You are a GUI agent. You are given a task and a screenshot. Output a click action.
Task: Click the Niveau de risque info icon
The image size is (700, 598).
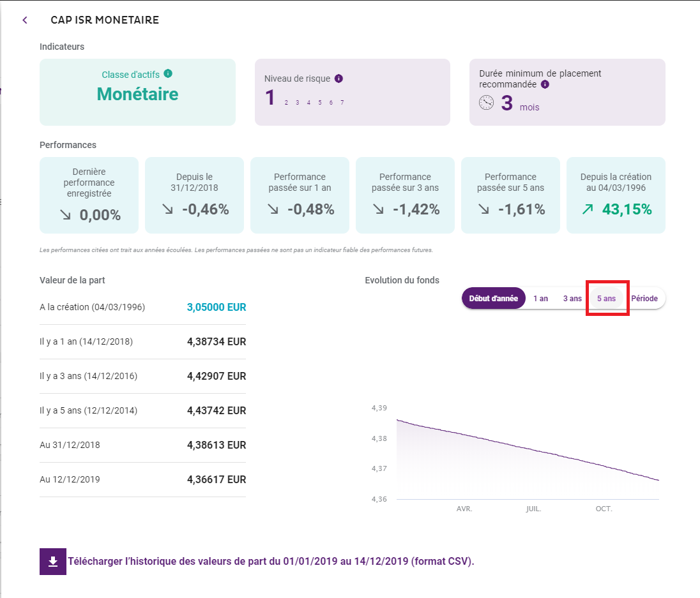tap(339, 78)
